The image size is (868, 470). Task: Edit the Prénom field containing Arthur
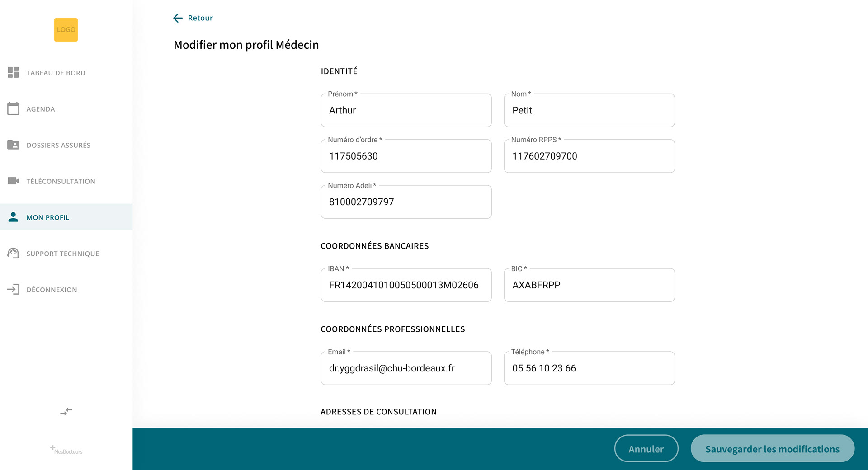pyautogui.click(x=406, y=110)
